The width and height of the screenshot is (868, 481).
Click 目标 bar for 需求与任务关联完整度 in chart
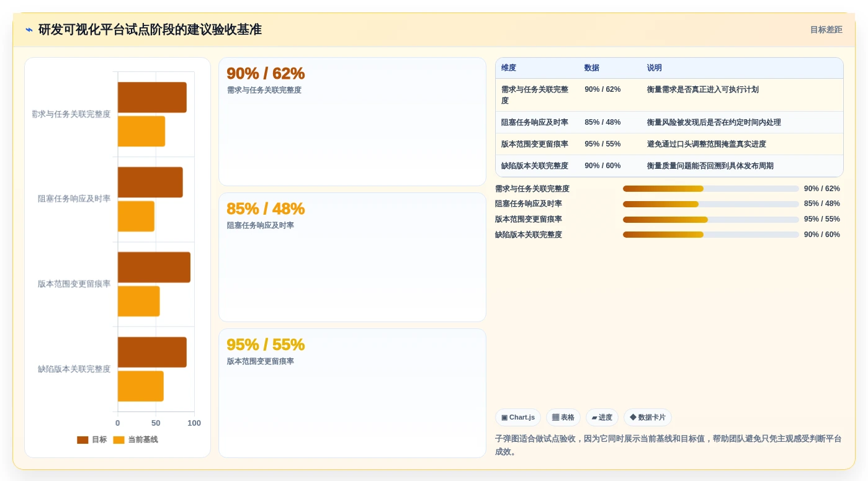point(152,97)
